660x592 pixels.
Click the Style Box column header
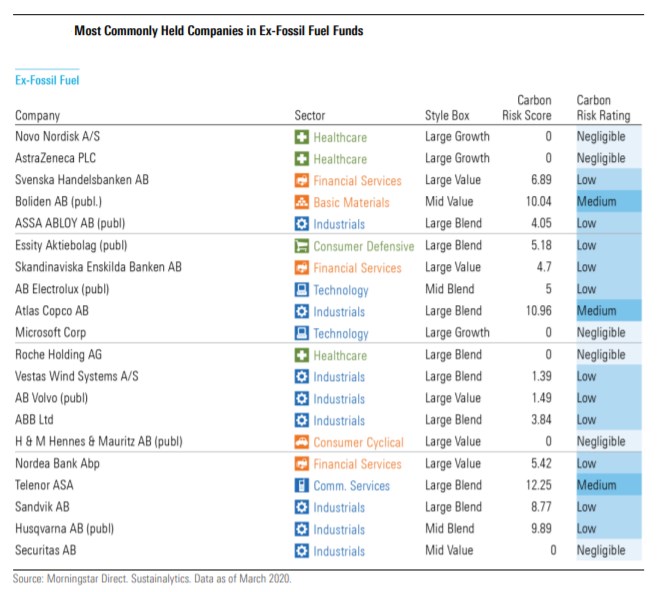coord(447,116)
